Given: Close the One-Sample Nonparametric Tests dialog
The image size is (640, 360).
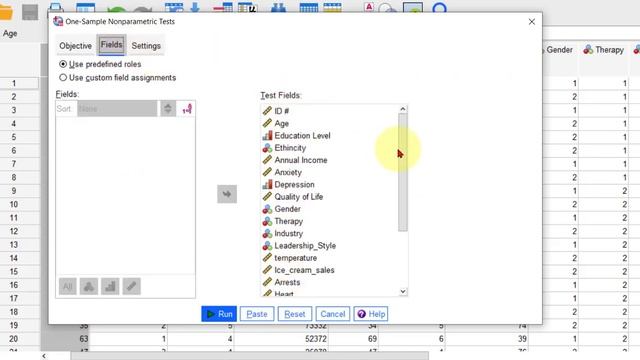Looking at the screenshot, I should pos(531,22).
